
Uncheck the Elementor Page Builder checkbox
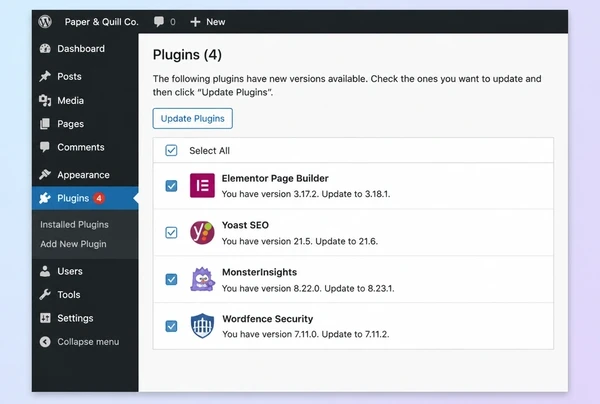point(171,186)
